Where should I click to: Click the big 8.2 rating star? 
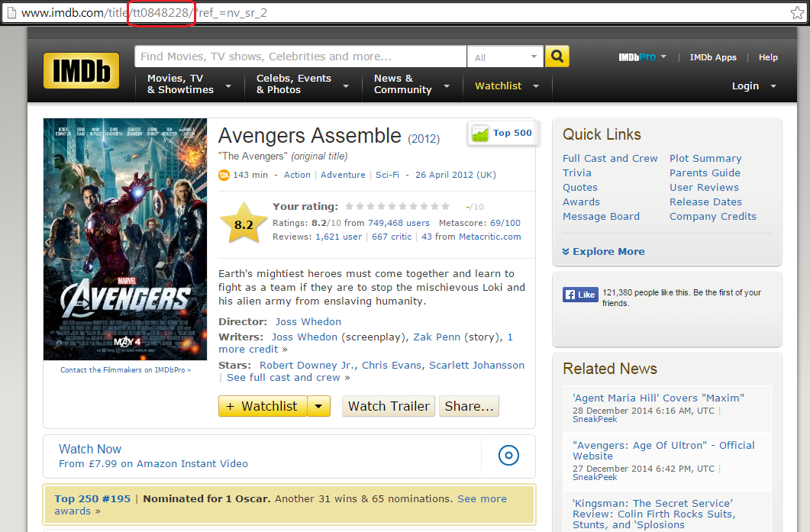(244, 224)
